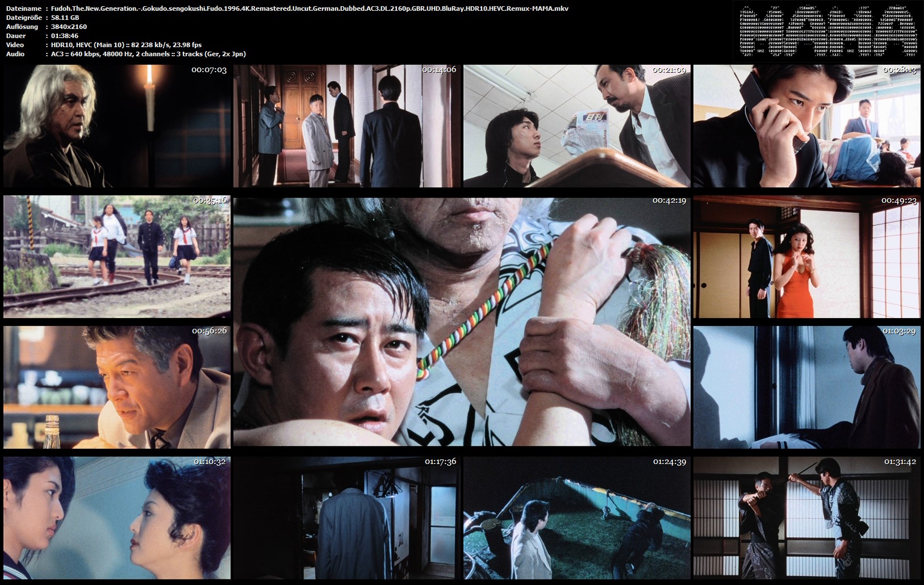Click the resolution value 3840x2160
The height and width of the screenshot is (585, 924).
pos(69,27)
